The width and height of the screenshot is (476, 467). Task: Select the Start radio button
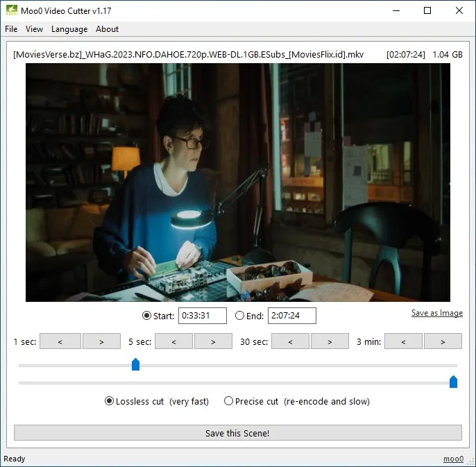tap(146, 316)
